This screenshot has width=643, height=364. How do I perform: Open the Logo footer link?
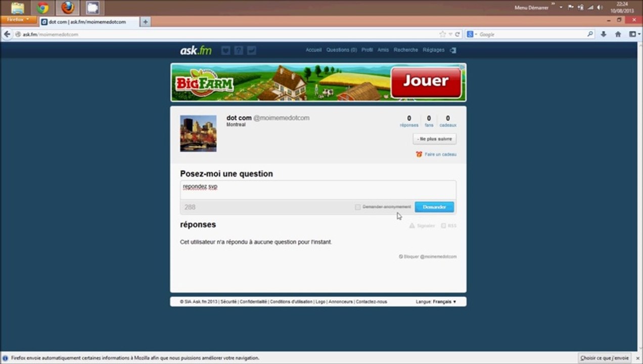click(320, 301)
